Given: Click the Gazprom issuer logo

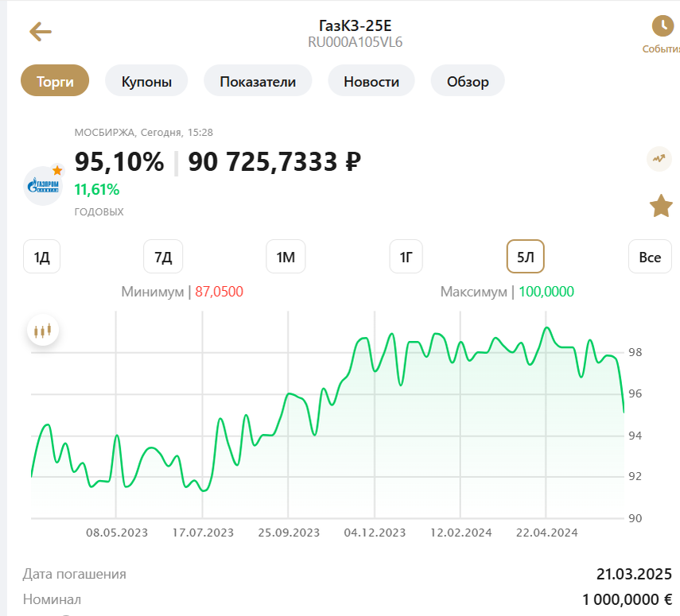Looking at the screenshot, I should point(43,185).
